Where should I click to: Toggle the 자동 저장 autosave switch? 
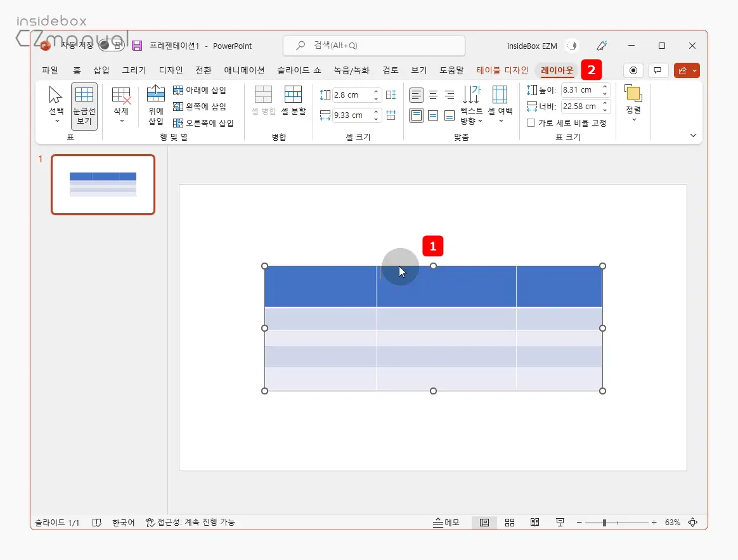pos(110,46)
